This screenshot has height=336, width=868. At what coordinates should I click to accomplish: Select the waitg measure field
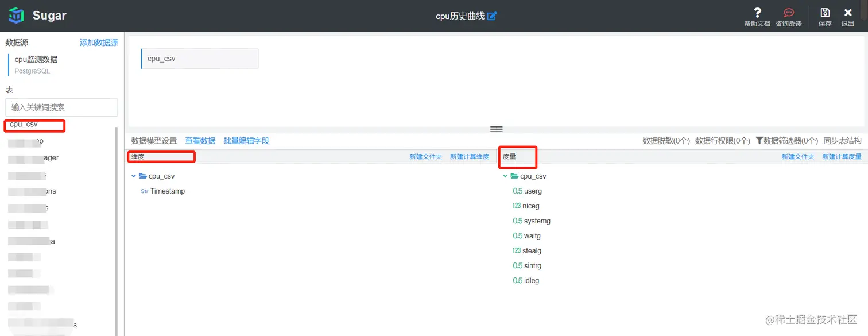[533, 236]
